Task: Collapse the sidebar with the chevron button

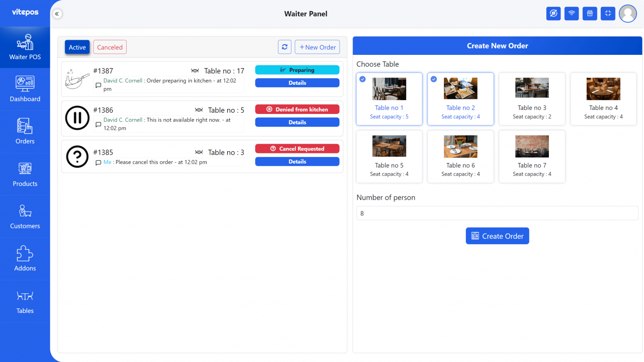Action: tap(57, 13)
